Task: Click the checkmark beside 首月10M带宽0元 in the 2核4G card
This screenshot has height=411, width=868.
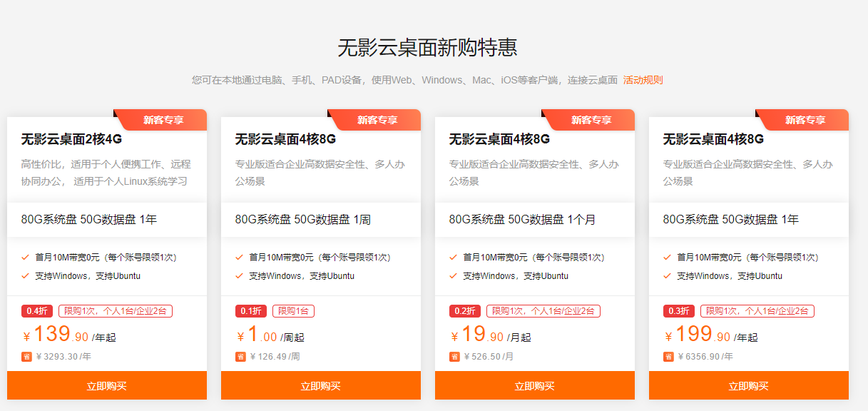Action: 25,257
